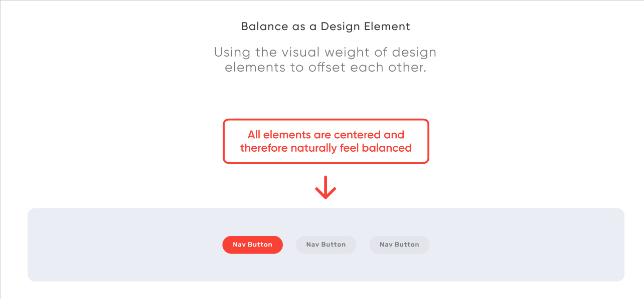The image size is (644, 299).
Task: Click the red down arrow icon
Action: click(326, 187)
